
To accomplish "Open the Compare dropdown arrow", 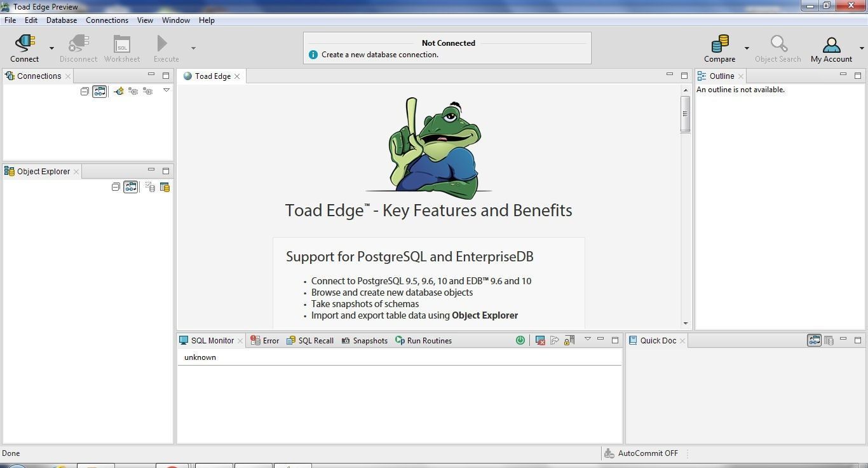I will click(x=747, y=48).
